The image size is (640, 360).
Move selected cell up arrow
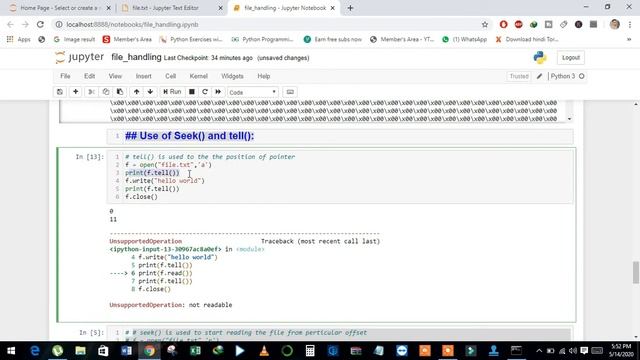(136, 92)
